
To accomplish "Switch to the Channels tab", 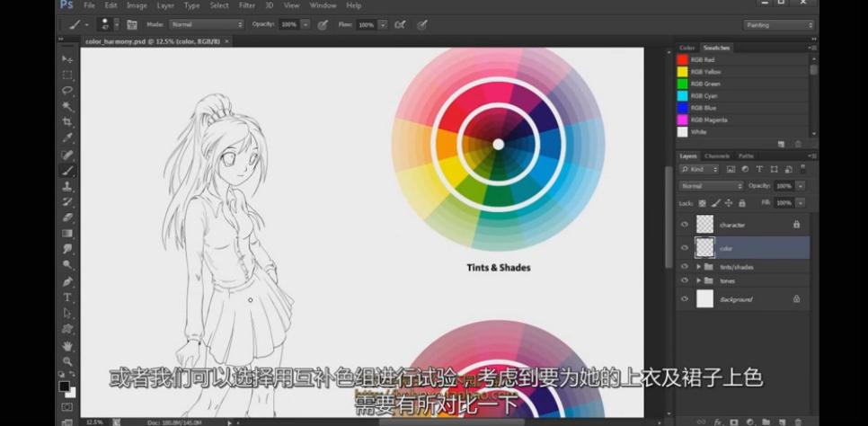I will [717, 156].
